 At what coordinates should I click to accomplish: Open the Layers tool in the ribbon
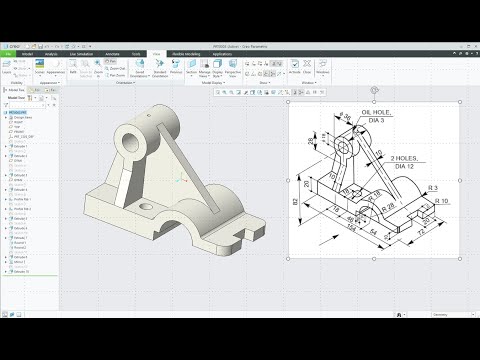6,67
